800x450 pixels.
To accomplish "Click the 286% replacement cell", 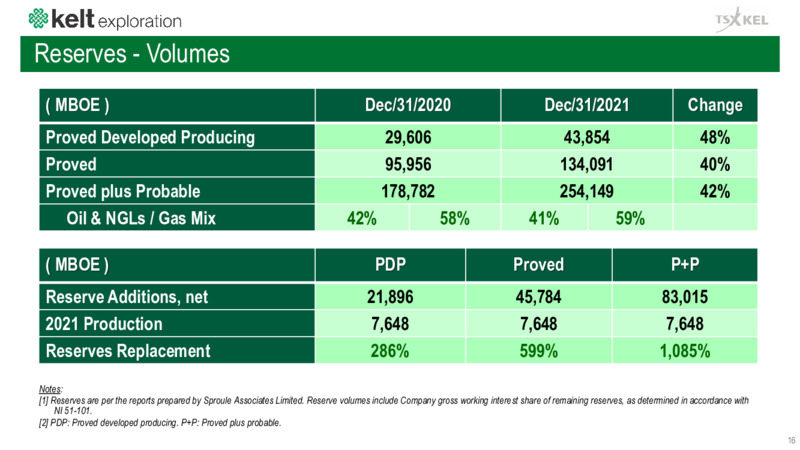I will (x=390, y=351).
